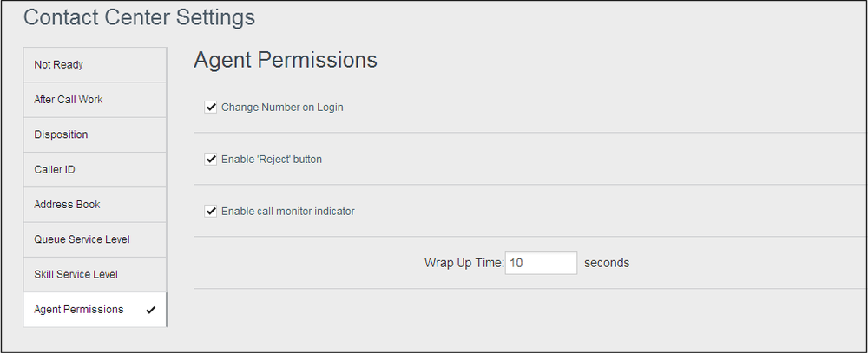Click the 'Enable call monitor indicator' label text

coord(288,211)
